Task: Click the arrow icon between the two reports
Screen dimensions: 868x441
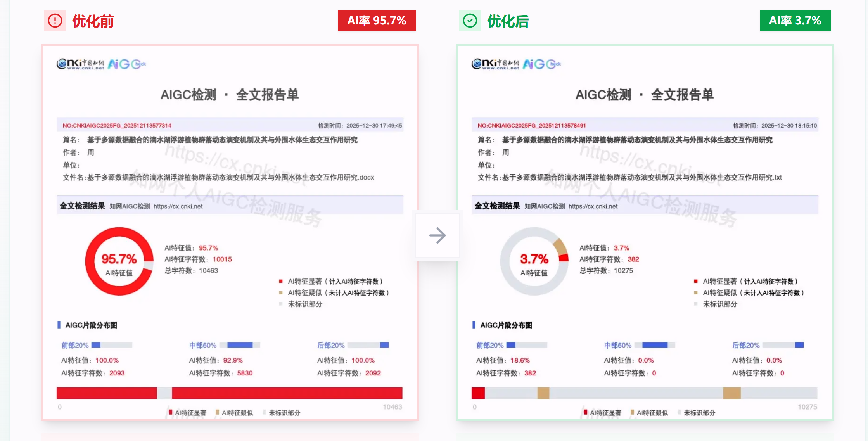Action: (x=437, y=235)
